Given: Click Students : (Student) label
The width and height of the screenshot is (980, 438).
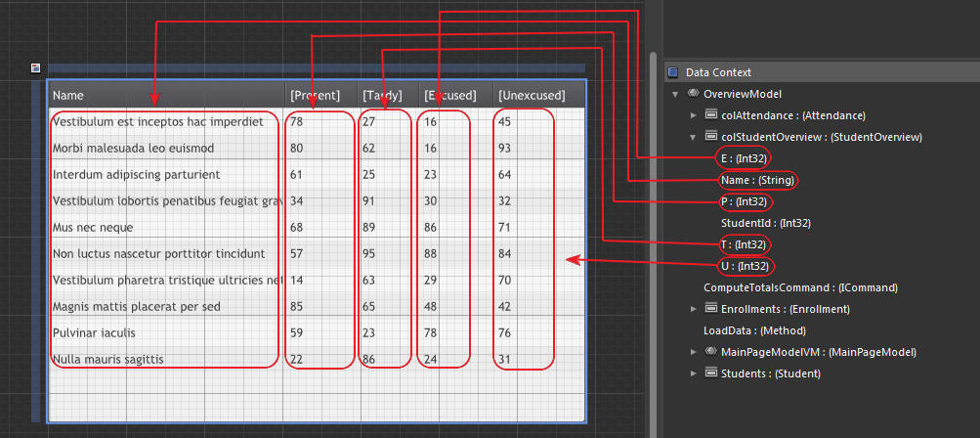Looking at the screenshot, I should point(771,373).
